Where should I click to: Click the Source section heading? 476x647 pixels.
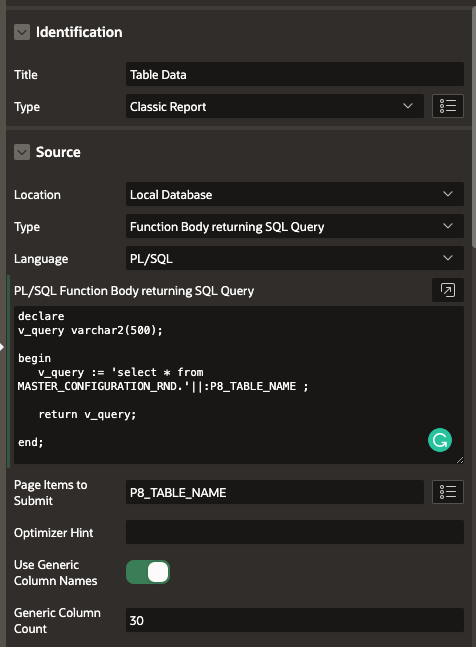(58, 152)
